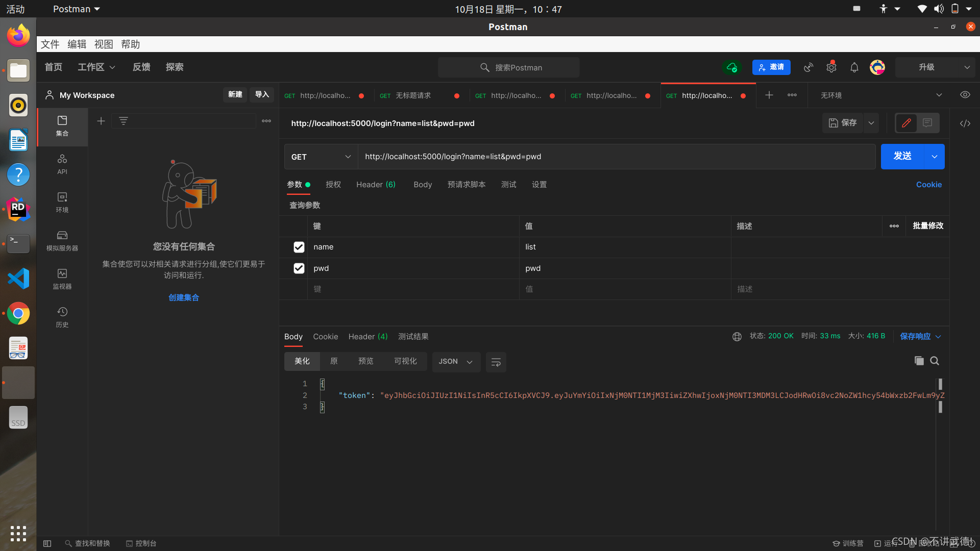The image size is (980, 551).
Task: Click the filter icon in the collections panel
Action: [124, 121]
